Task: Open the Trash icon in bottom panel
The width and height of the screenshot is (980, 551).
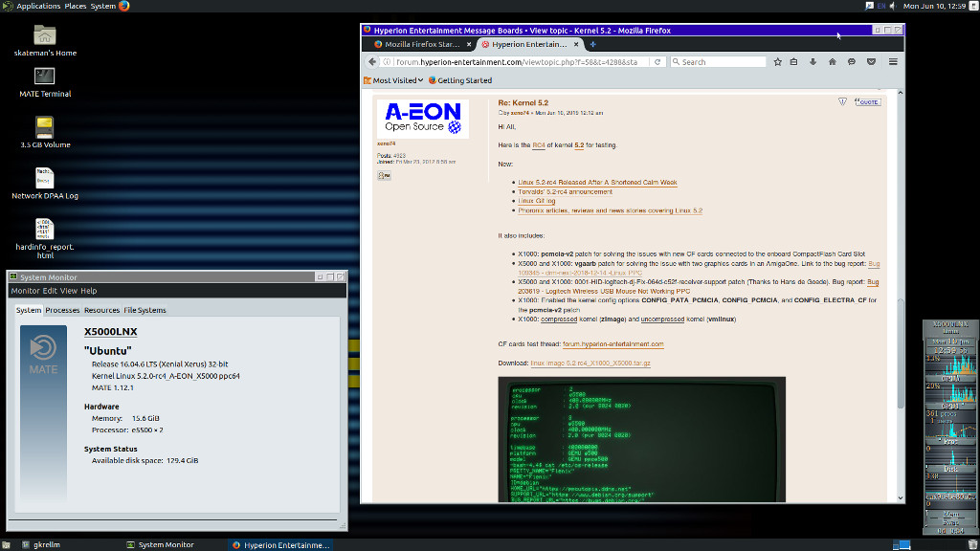Action: point(972,544)
